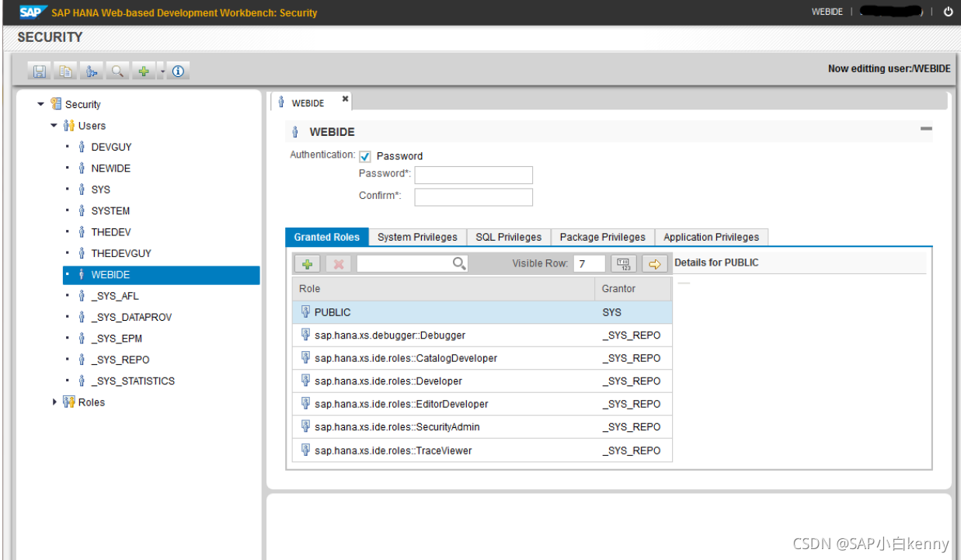Click the green plus add role button
This screenshot has height=560, width=961.
(x=308, y=264)
